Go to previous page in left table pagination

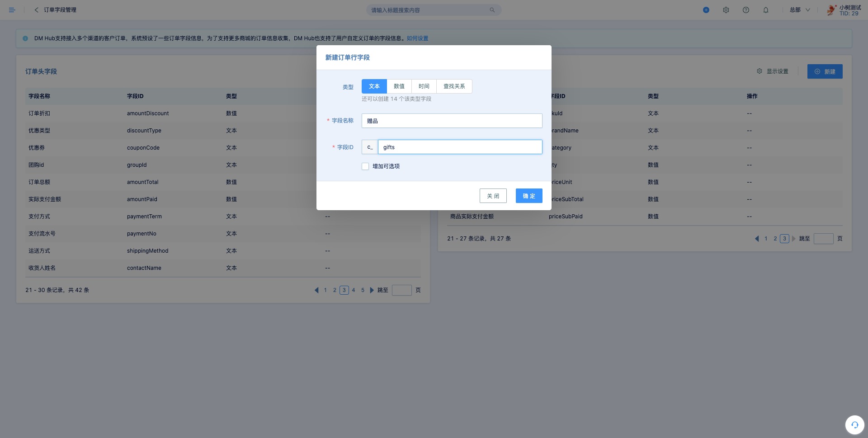tap(316, 290)
